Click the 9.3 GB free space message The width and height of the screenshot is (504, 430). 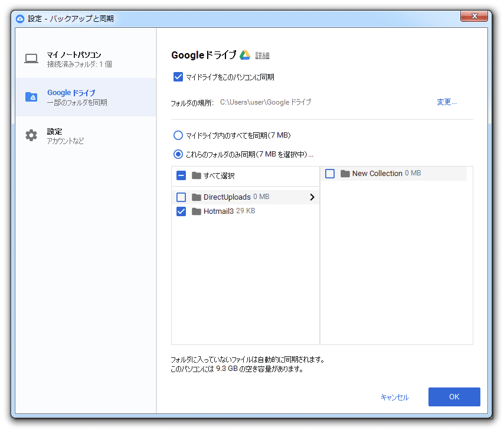pos(237,369)
